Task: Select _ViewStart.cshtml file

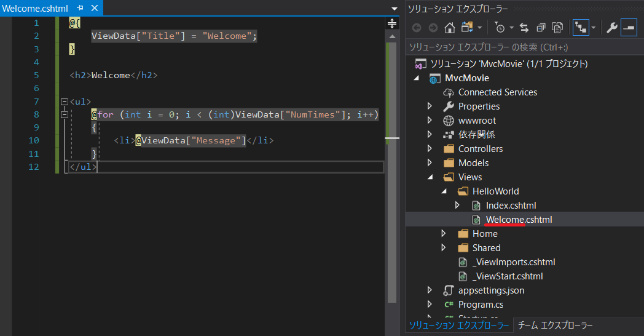Action: pyautogui.click(x=508, y=276)
